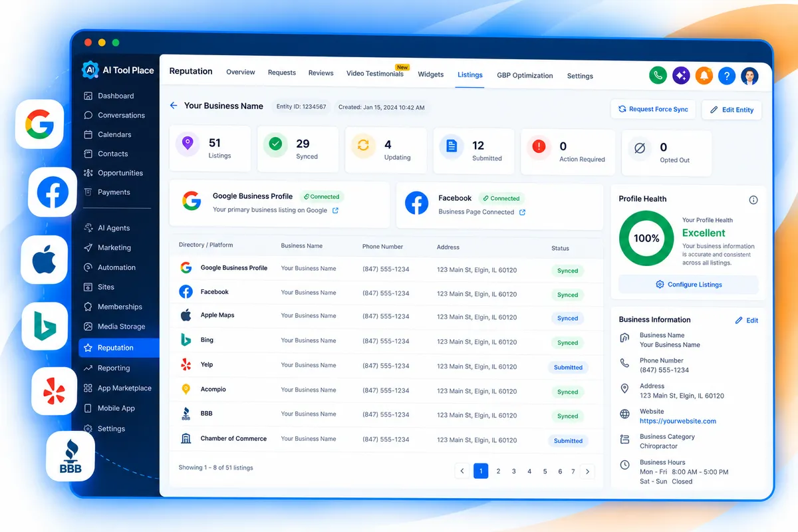This screenshot has width=798, height=532.
Task: Open Google Business Profile external link icon
Action: point(335,211)
